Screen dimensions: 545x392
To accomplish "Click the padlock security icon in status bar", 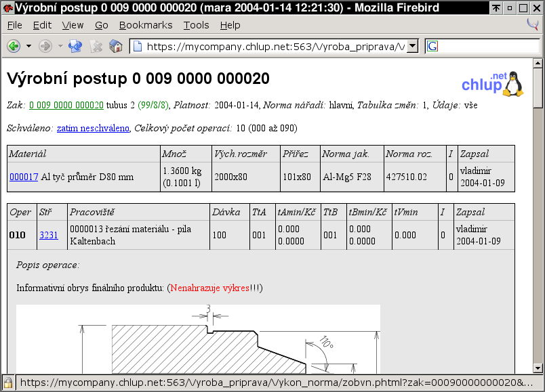I will [8, 383].
